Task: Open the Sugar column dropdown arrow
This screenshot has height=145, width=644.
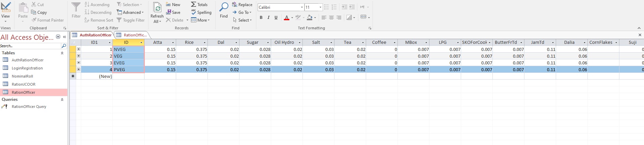Action: pos(268,42)
